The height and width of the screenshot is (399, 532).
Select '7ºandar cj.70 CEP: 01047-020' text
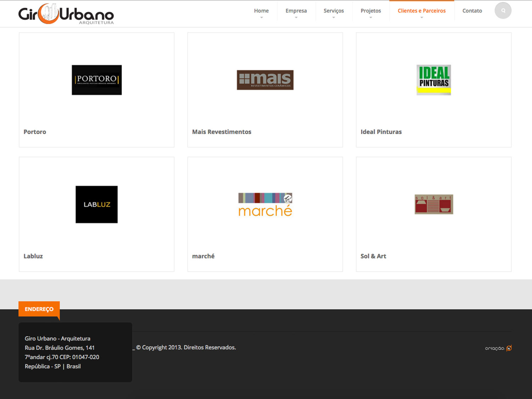(62, 357)
